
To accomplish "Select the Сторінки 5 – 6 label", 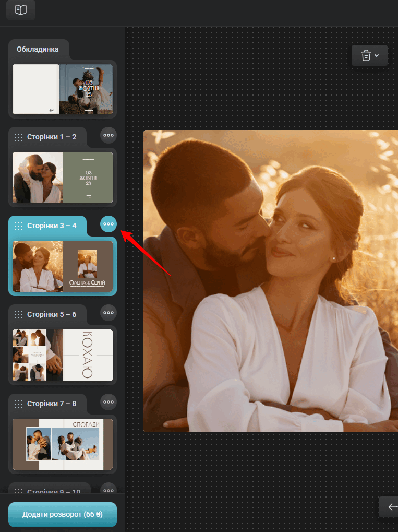I will pyautogui.click(x=52, y=315).
